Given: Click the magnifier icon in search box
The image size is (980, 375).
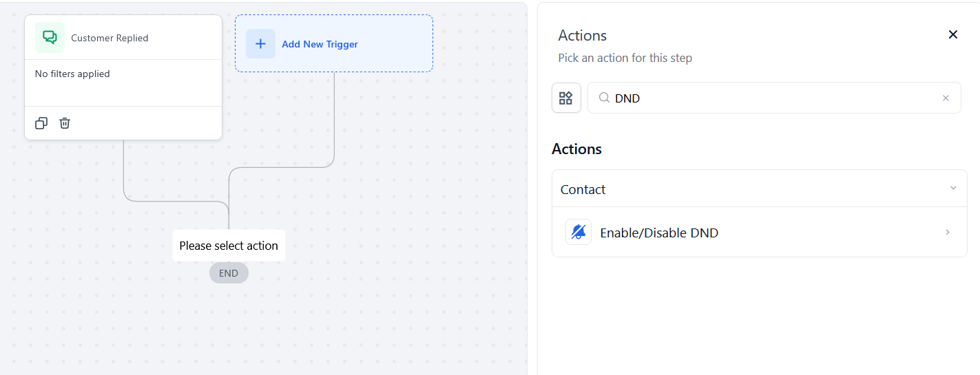Looking at the screenshot, I should pos(604,98).
